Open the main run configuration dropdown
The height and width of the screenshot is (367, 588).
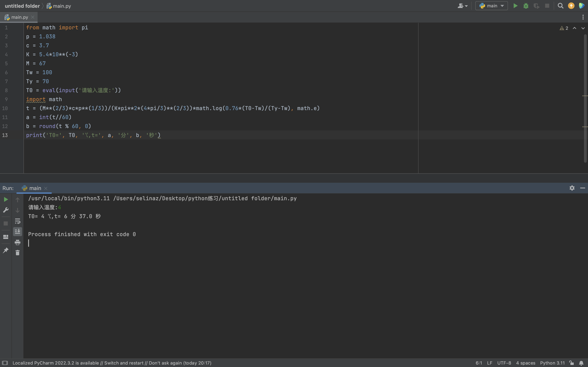[492, 6]
